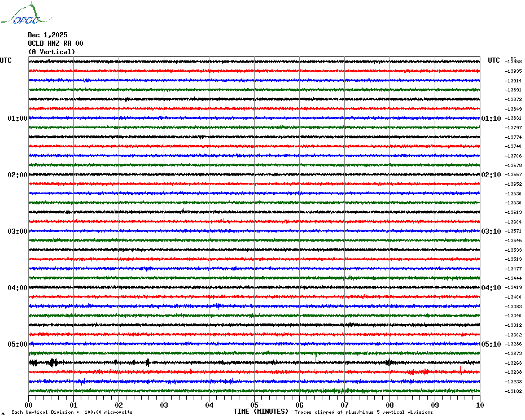Click the DC value "-13383"
The image size is (525, 420).
pyautogui.click(x=513, y=307)
